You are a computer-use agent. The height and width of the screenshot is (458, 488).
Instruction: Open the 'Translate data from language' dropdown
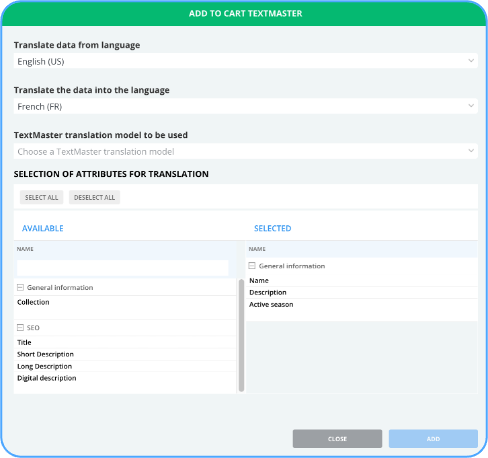[x=246, y=61]
